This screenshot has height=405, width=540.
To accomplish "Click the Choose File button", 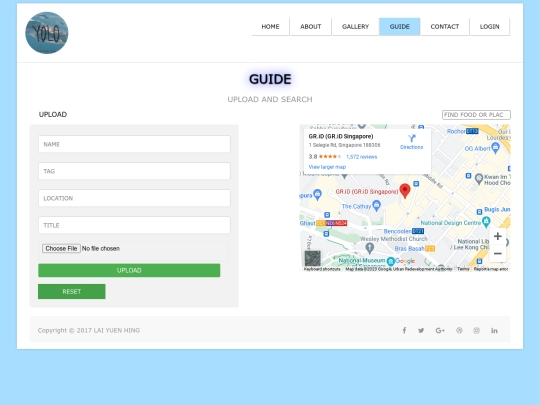I will (x=61, y=248).
